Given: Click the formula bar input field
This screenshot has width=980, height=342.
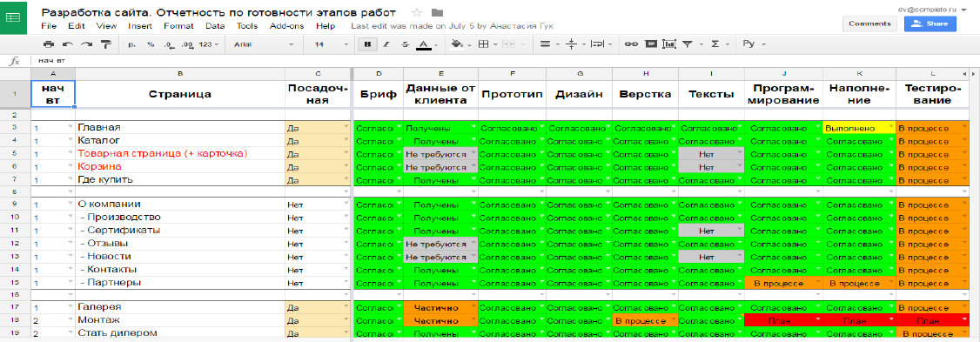Looking at the screenshot, I should 500,61.
